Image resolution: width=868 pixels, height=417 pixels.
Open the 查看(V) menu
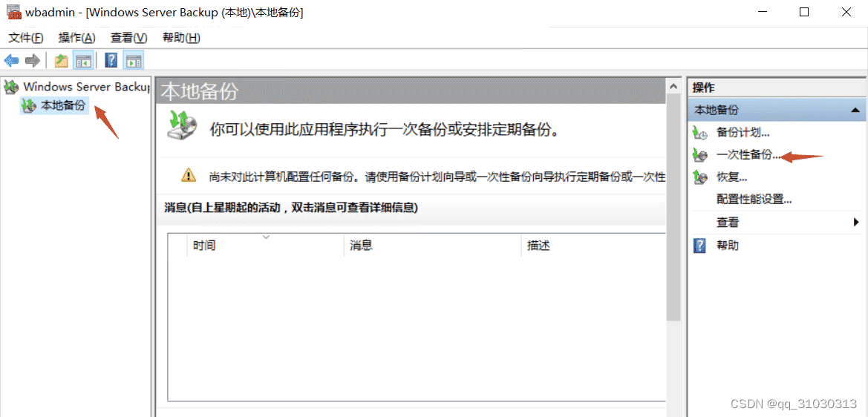[x=129, y=38]
